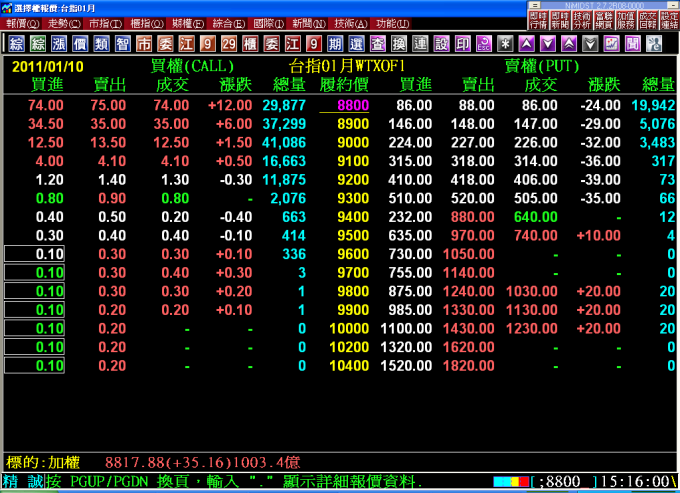Open the 類 category toolbar icon
The height and width of the screenshot is (493, 680).
(x=101, y=44)
